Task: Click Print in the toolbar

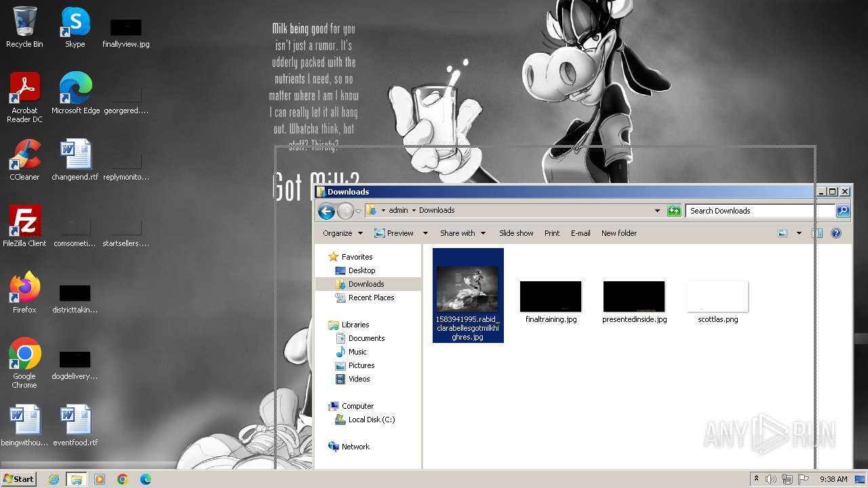Action: pos(552,233)
